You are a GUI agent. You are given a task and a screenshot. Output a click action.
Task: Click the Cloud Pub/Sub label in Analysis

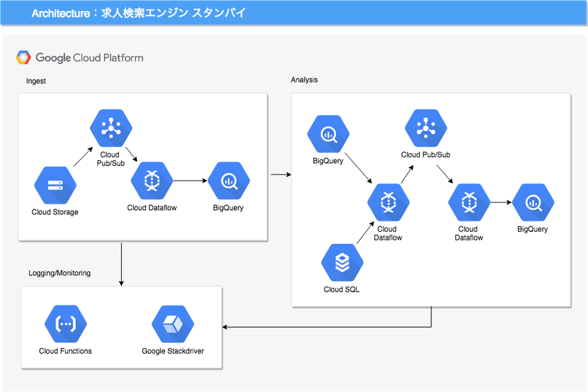[x=426, y=154]
